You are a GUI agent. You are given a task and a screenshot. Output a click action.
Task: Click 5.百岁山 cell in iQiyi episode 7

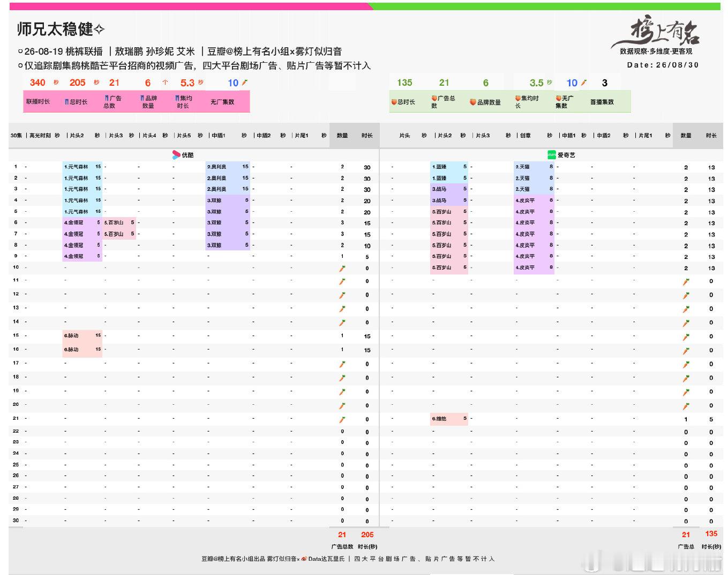coord(449,234)
